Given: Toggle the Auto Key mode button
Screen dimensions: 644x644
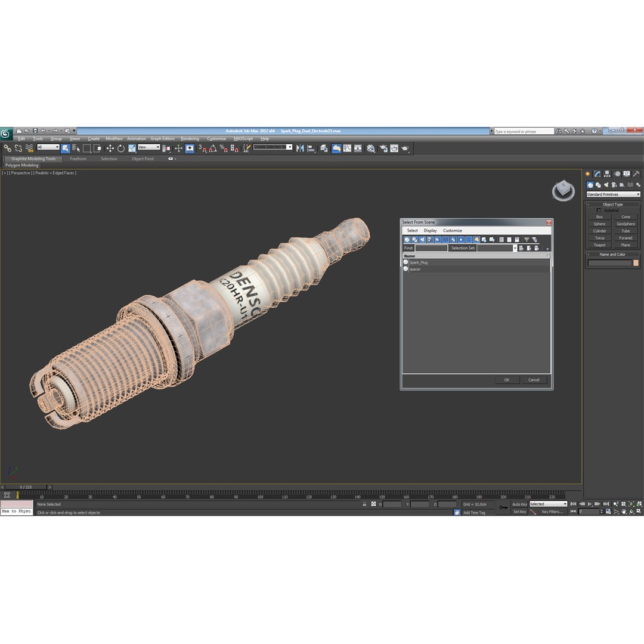Looking at the screenshot, I should coord(519,504).
